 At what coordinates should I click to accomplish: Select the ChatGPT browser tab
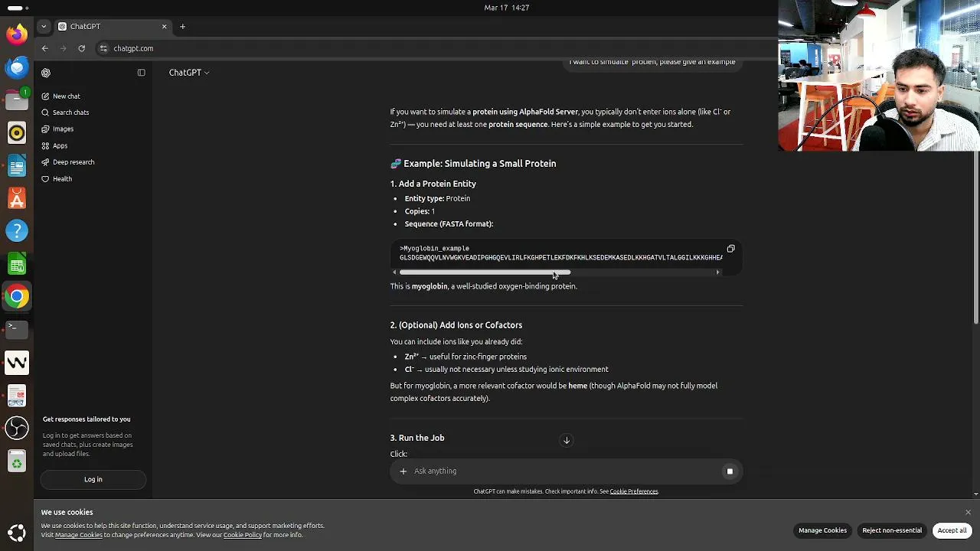tap(113, 27)
